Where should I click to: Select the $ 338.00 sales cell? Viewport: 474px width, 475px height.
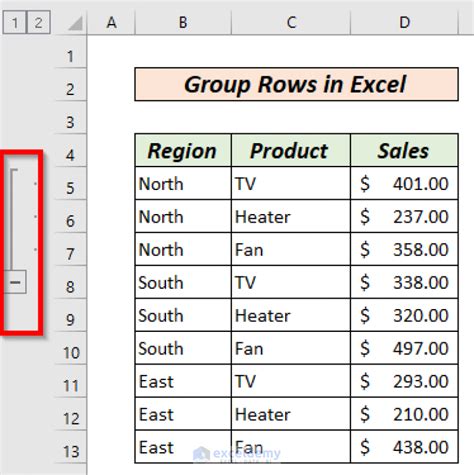coord(404,283)
